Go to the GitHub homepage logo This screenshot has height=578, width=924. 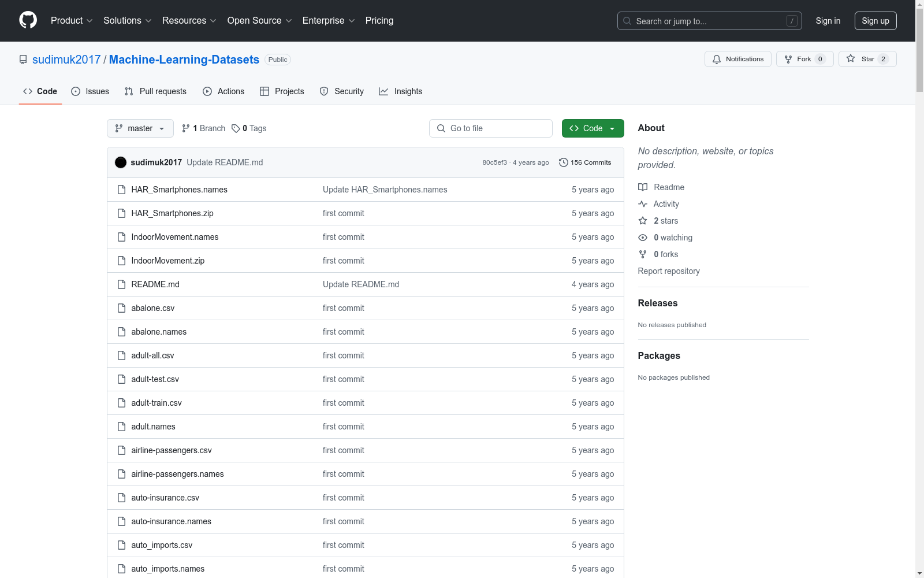pyautogui.click(x=28, y=20)
